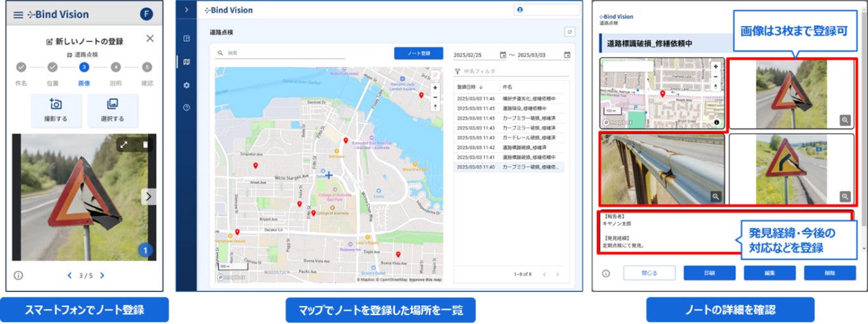Close the new note registration dialog
The width and height of the screenshot is (868, 324).
(150, 39)
